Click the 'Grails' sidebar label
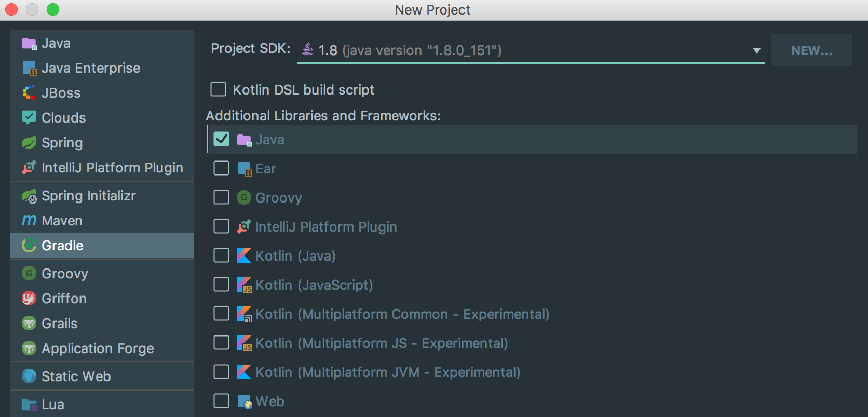Screen dimensions: 868x417 pos(60,324)
